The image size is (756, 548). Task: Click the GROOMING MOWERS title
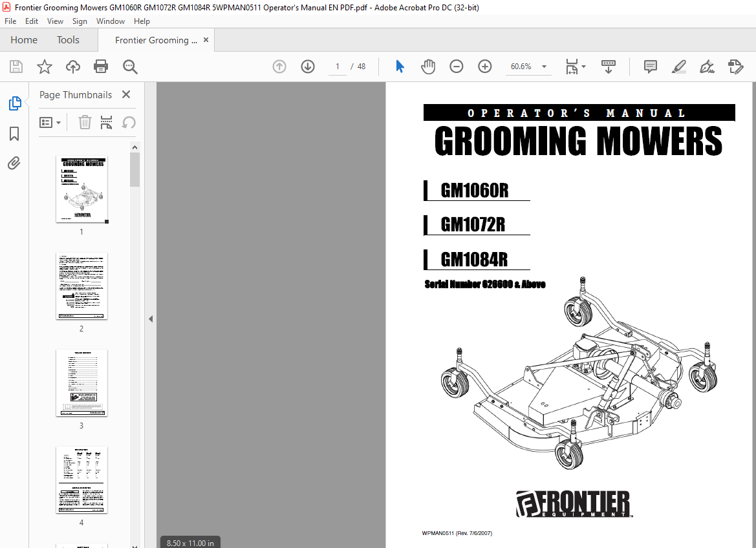tap(579, 141)
